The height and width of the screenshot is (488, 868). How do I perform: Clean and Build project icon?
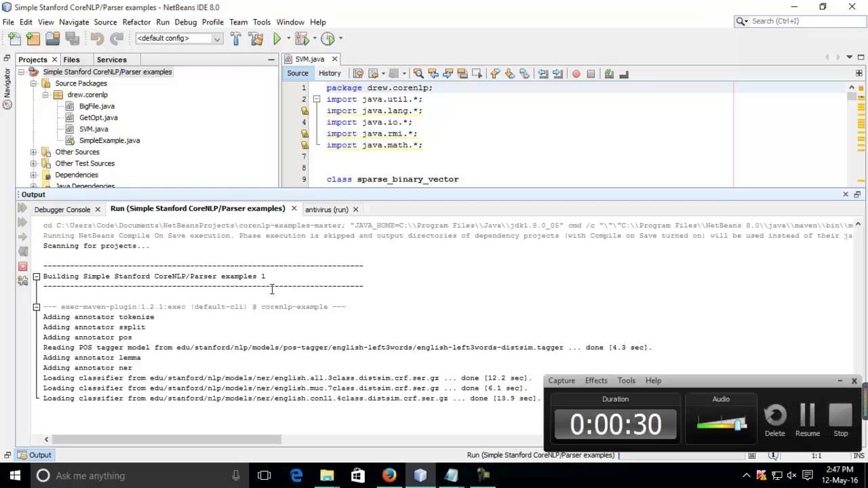256,39
